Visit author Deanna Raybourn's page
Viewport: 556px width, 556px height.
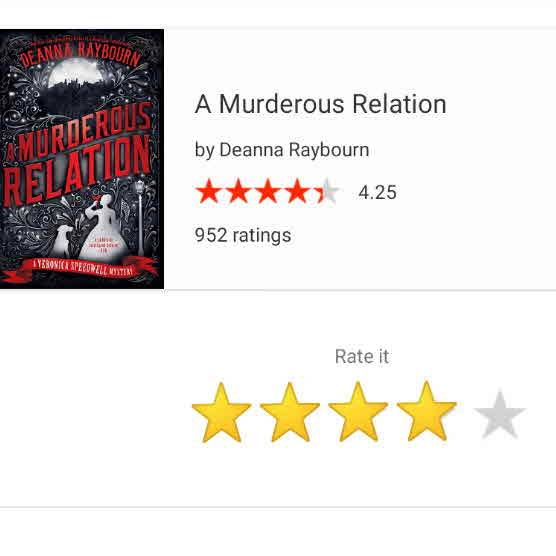294,150
